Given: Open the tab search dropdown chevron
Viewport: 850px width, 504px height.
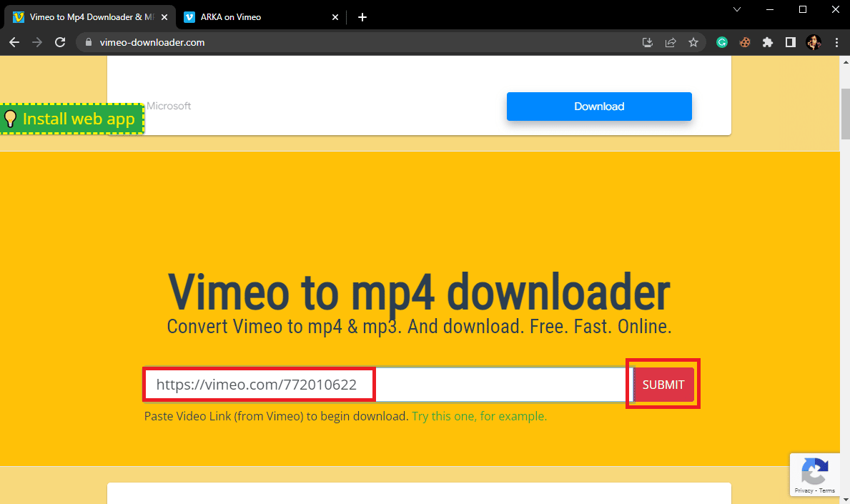Looking at the screenshot, I should pos(737,9).
